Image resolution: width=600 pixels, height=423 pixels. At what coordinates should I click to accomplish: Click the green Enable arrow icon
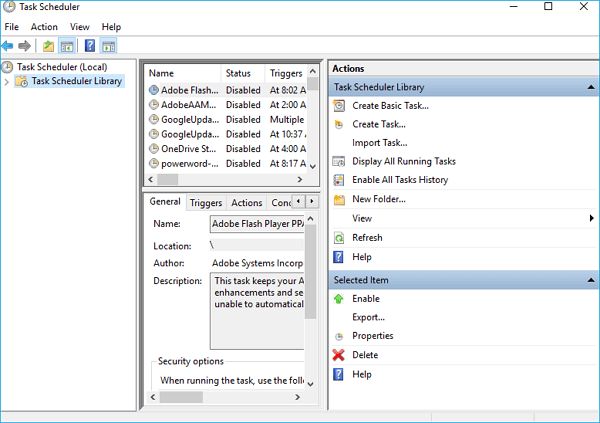point(340,299)
